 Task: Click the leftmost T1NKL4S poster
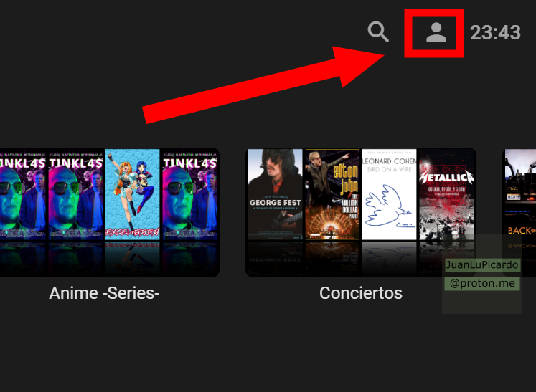[22, 194]
